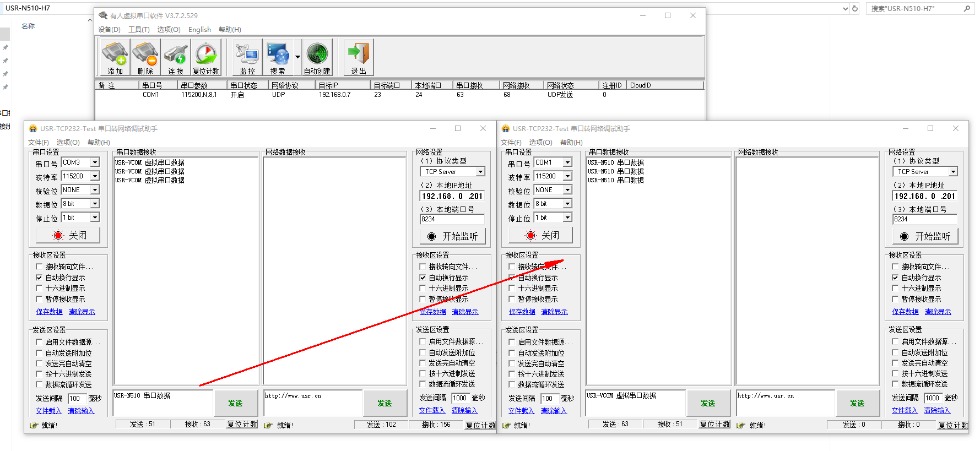980x451 pixels.
Task: Open the 监控 (Monitor) toolbar icon
Action: point(247,57)
